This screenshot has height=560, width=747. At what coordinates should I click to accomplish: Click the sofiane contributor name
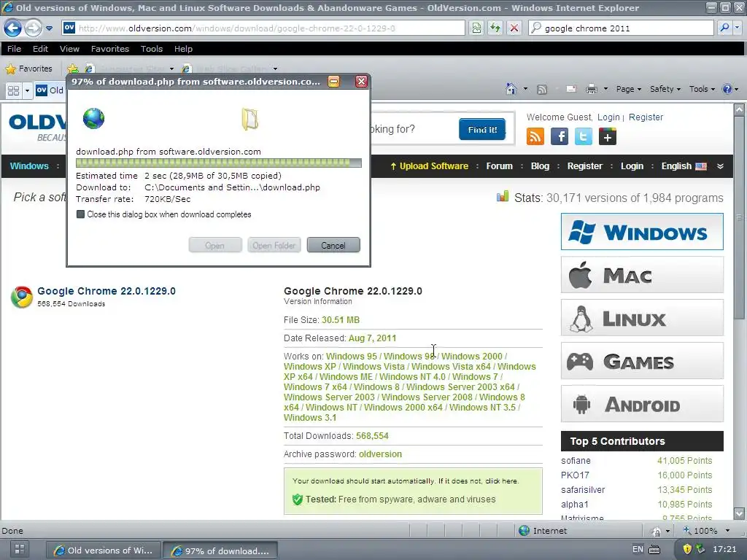coord(576,461)
